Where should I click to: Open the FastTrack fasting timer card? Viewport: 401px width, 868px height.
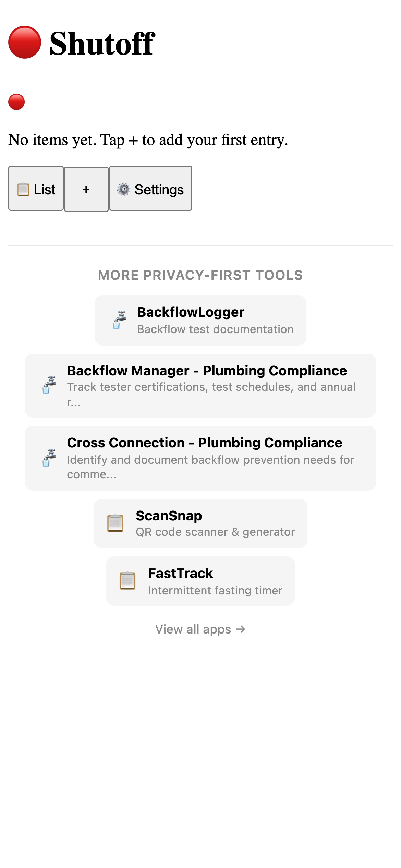200,581
